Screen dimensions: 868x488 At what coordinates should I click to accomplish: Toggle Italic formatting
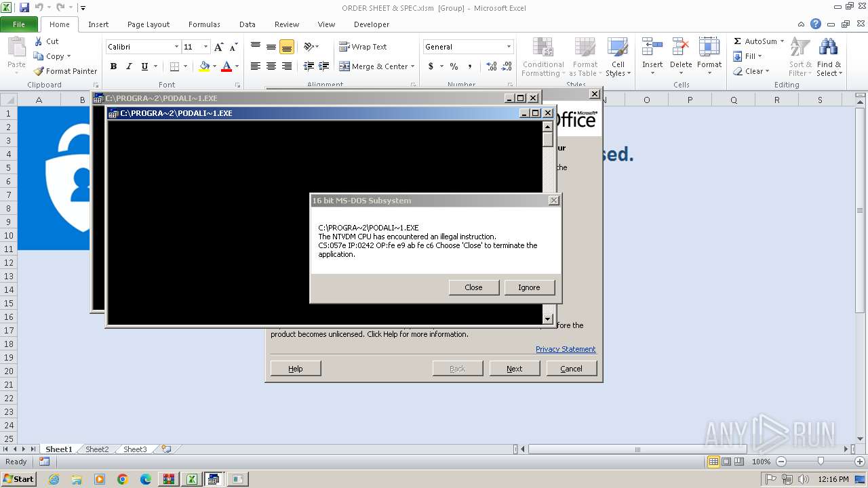(x=129, y=66)
